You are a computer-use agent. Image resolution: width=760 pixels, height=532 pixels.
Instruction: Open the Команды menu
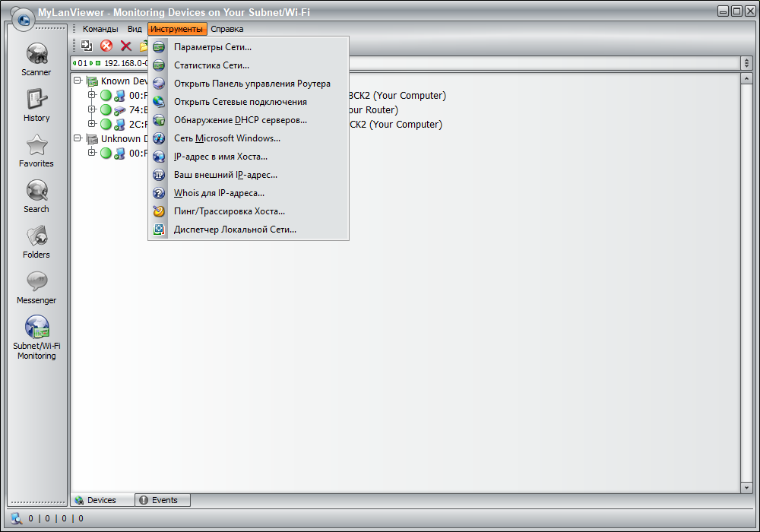pos(100,29)
